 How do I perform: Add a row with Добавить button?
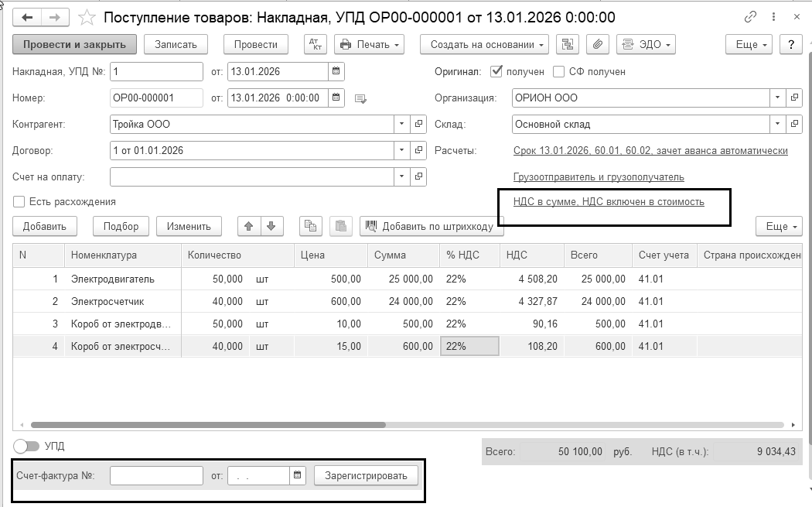45,226
